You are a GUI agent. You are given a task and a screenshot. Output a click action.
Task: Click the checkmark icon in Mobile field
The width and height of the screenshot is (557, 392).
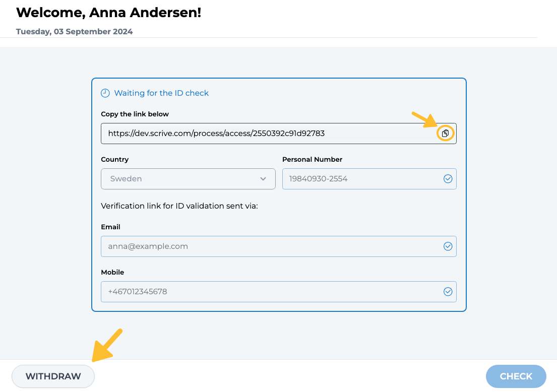(448, 292)
